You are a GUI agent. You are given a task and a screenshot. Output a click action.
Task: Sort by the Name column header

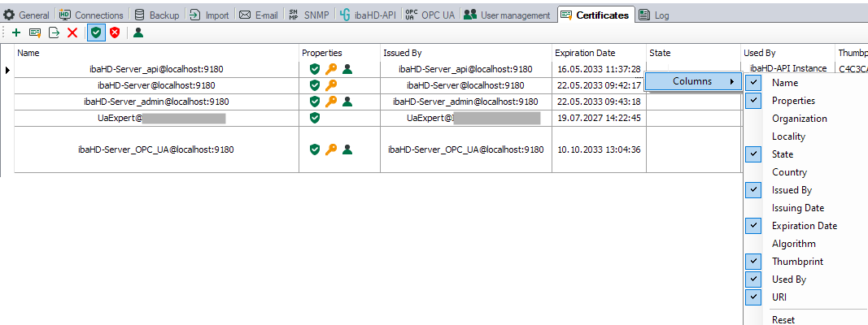pyautogui.click(x=157, y=53)
